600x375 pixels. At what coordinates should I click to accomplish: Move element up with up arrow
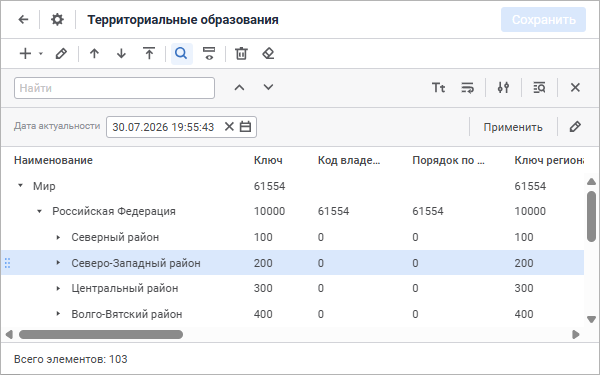pos(94,54)
